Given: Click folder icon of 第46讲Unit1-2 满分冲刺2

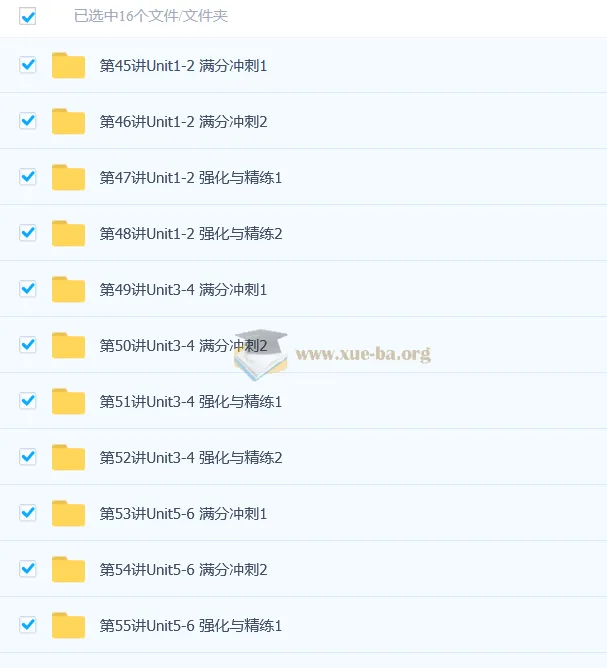Looking at the screenshot, I should pos(68,121).
